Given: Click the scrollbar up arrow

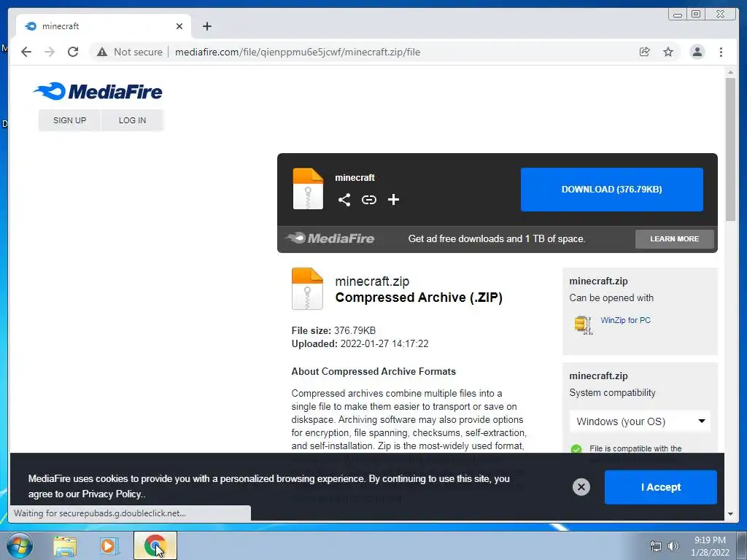Looking at the screenshot, I should [x=730, y=72].
